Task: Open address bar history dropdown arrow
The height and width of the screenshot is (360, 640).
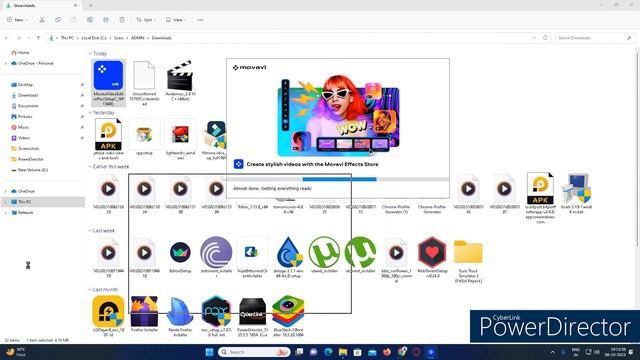Action: [x=534, y=38]
